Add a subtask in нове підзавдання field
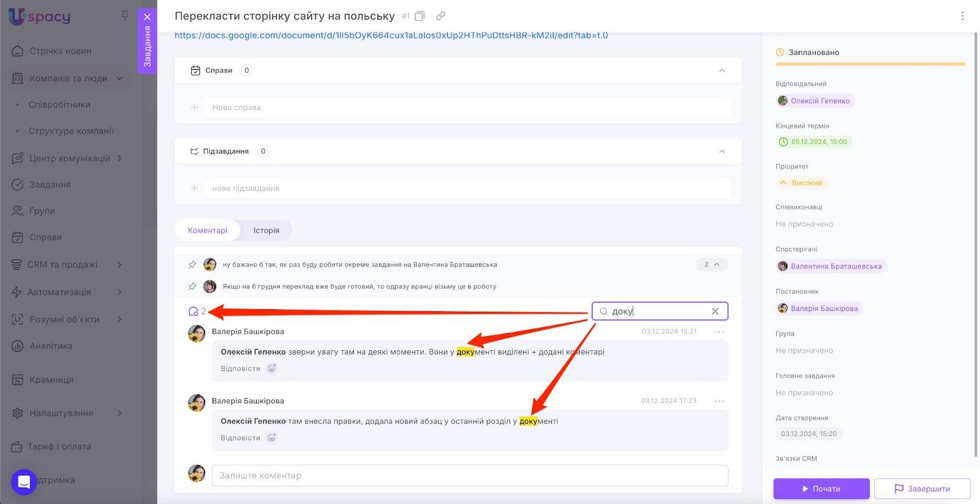The width and height of the screenshot is (980, 504). [467, 188]
